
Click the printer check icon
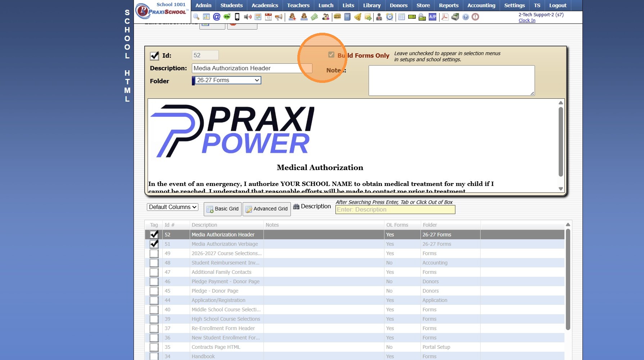tap(422, 17)
